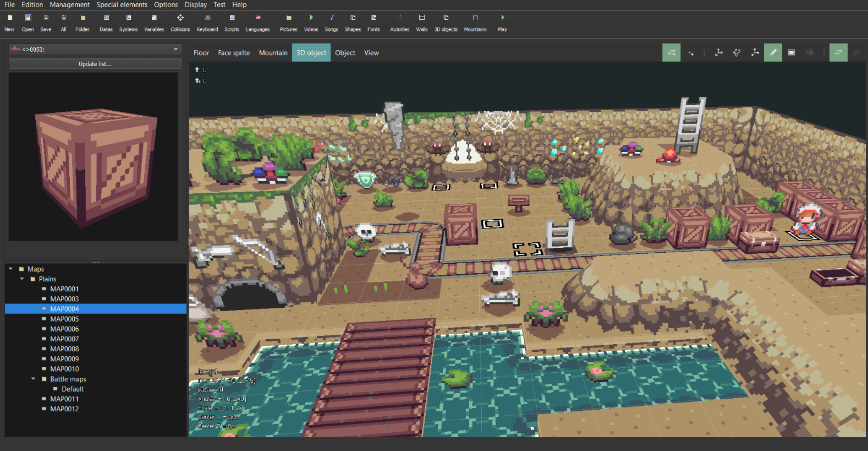This screenshot has height=451, width=868.
Task: Open the Languages manager
Action: pyautogui.click(x=257, y=23)
